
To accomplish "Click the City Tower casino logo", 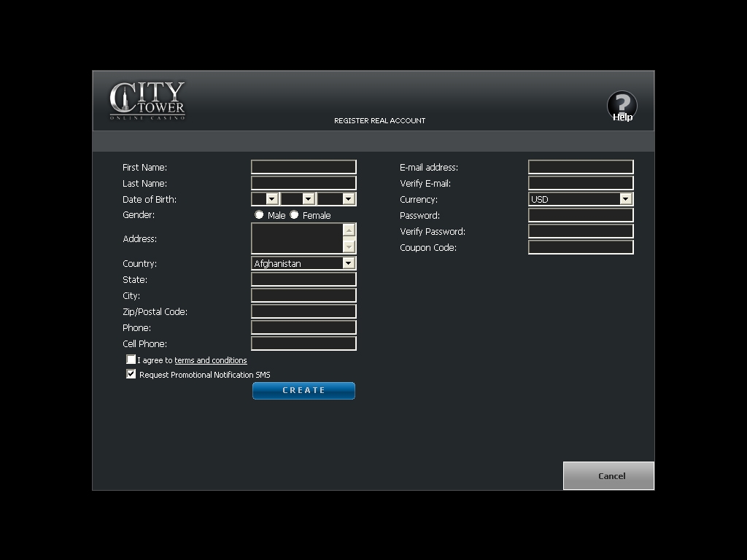I will (147, 101).
